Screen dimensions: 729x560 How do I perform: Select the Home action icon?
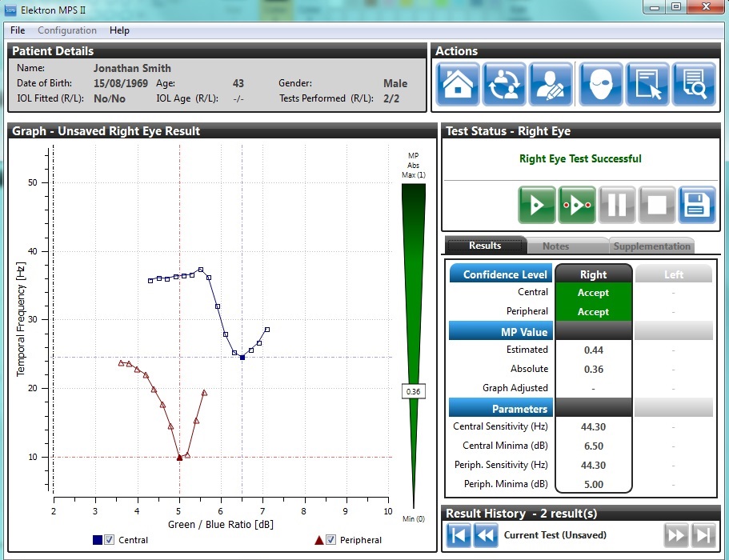pos(457,84)
